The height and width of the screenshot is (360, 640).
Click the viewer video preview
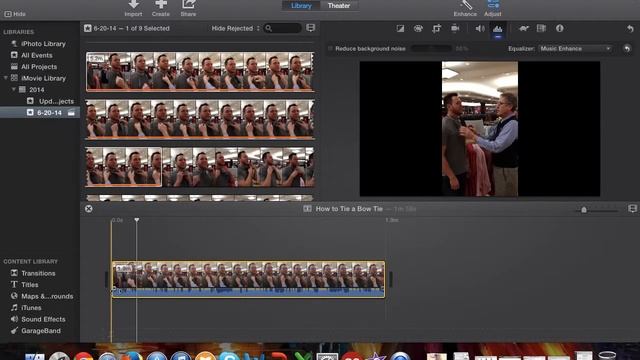pos(480,129)
